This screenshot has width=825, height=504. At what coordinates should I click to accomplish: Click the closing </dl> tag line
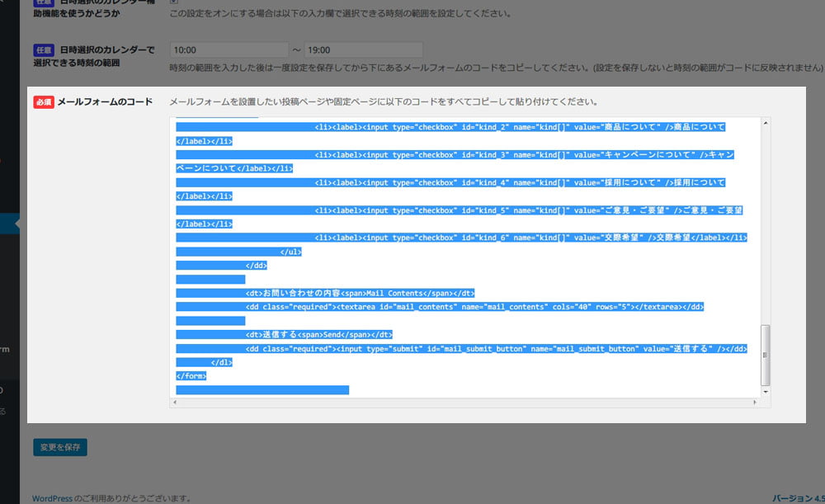[204, 362]
